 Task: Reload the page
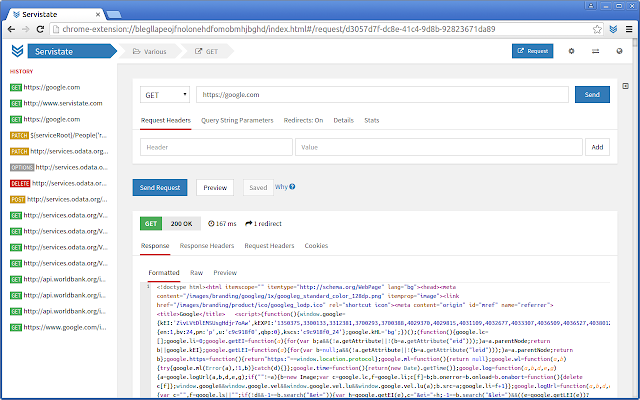(40, 29)
